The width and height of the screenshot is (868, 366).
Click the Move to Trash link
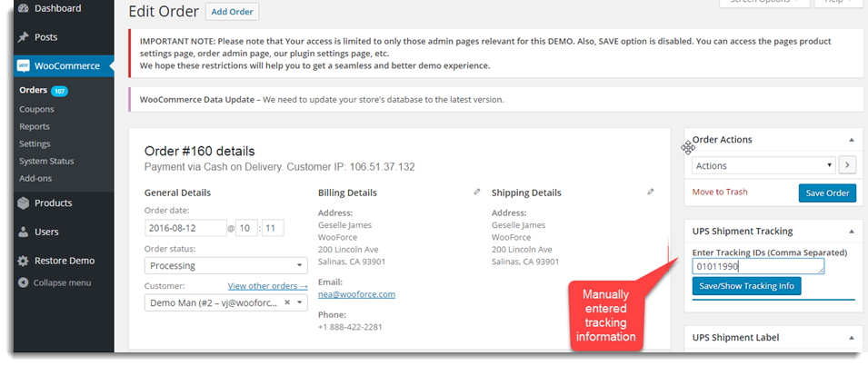coord(720,192)
